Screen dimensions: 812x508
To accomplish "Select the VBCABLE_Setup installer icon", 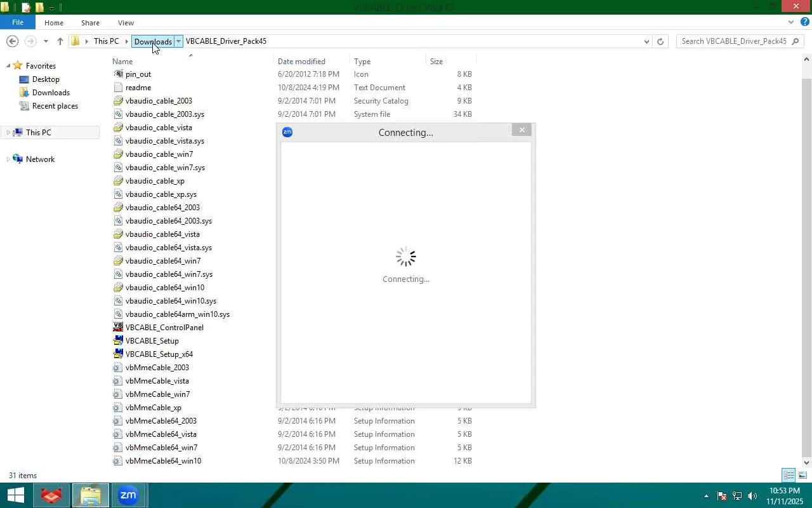I will point(118,341).
